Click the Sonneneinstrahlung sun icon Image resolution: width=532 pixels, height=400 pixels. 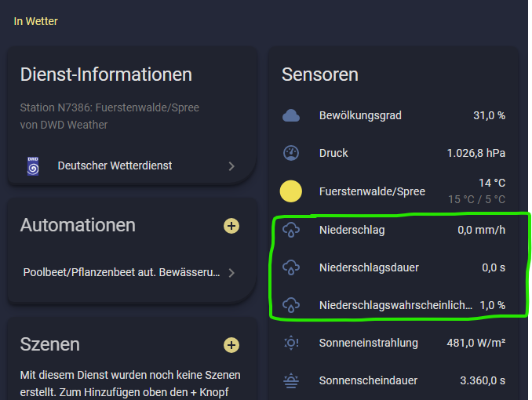(x=291, y=343)
